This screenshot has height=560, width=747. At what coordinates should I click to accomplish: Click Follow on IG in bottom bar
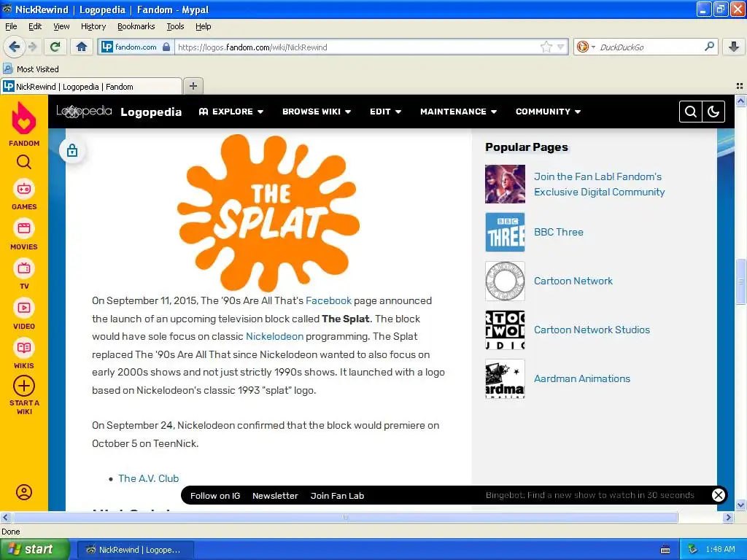coord(215,495)
